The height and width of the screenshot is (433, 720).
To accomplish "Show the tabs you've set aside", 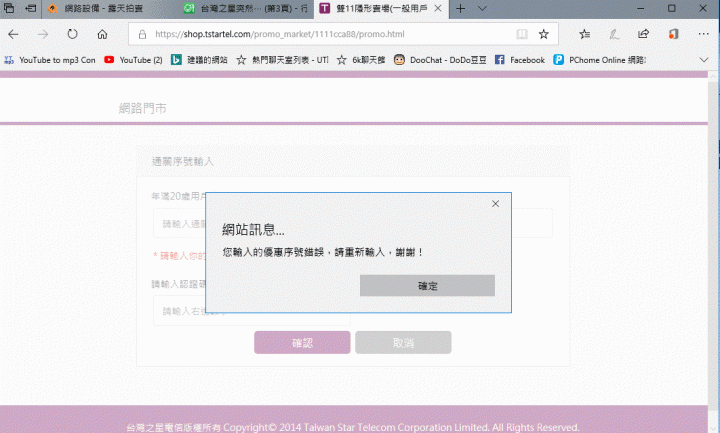I will [x=9, y=8].
